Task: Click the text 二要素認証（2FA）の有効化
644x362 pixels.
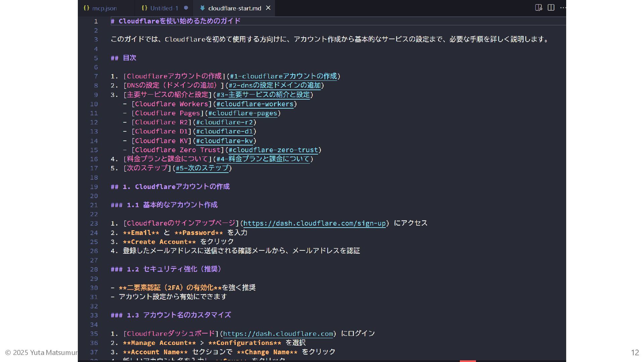Action: (170, 288)
